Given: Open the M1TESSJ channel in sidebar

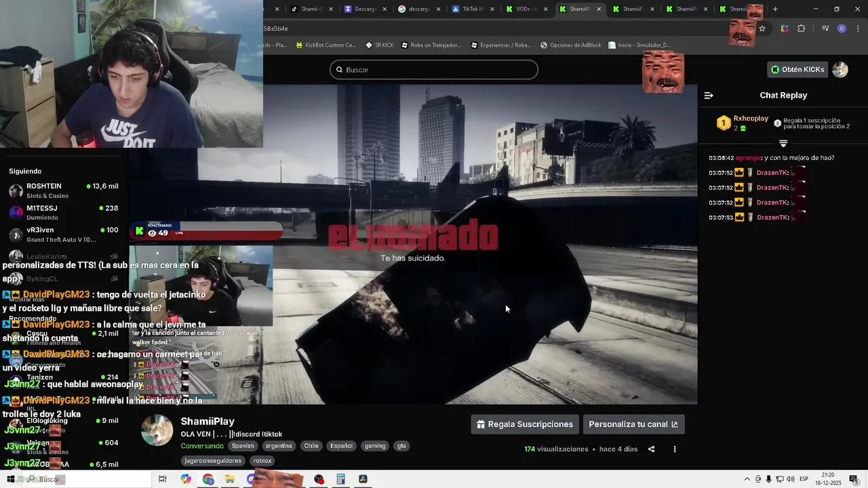Looking at the screenshot, I should pyautogui.click(x=64, y=212).
